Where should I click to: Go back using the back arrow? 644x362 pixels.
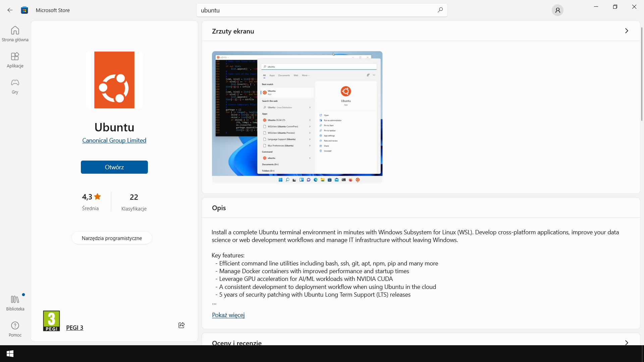pos(10,10)
